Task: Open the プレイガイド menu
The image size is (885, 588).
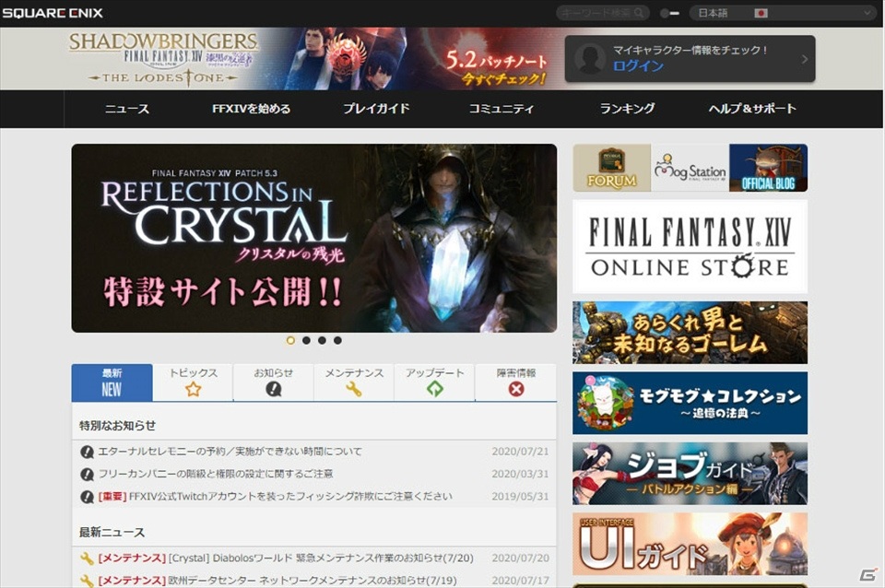Action: click(x=376, y=109)
